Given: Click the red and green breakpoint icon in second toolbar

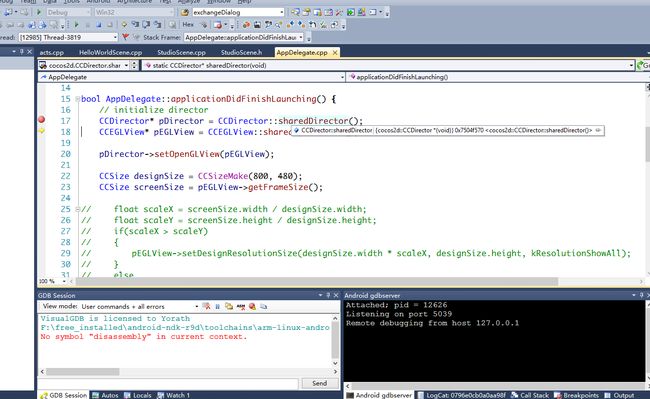Looking at the screenshot, I should tap(247, 25).
